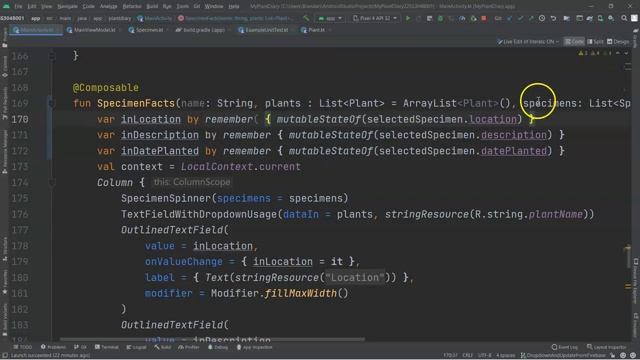Click the Debug app bug icon
The height and width of the screenshot is (360, 640).
click(440, 18)
